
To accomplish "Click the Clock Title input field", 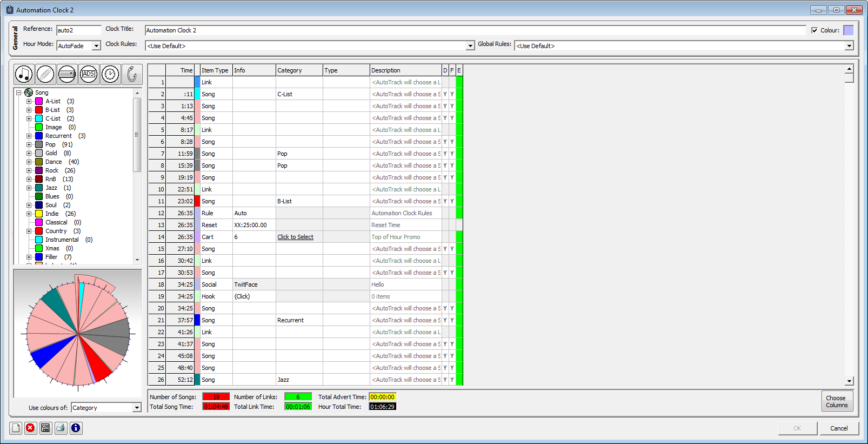I will coord(475,30).
